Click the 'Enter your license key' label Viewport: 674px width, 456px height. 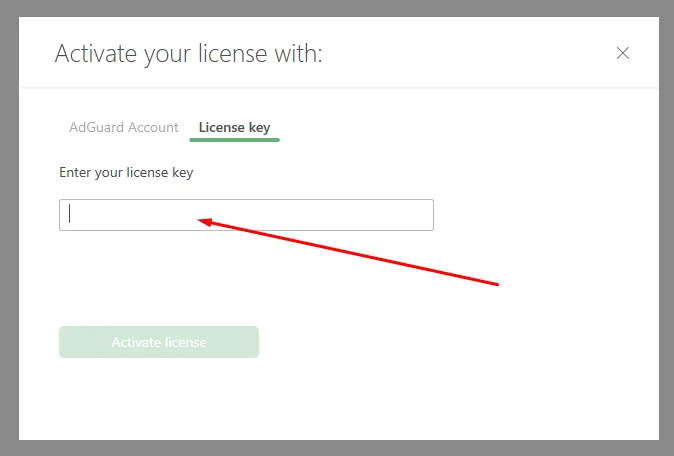tap(126, 173)
